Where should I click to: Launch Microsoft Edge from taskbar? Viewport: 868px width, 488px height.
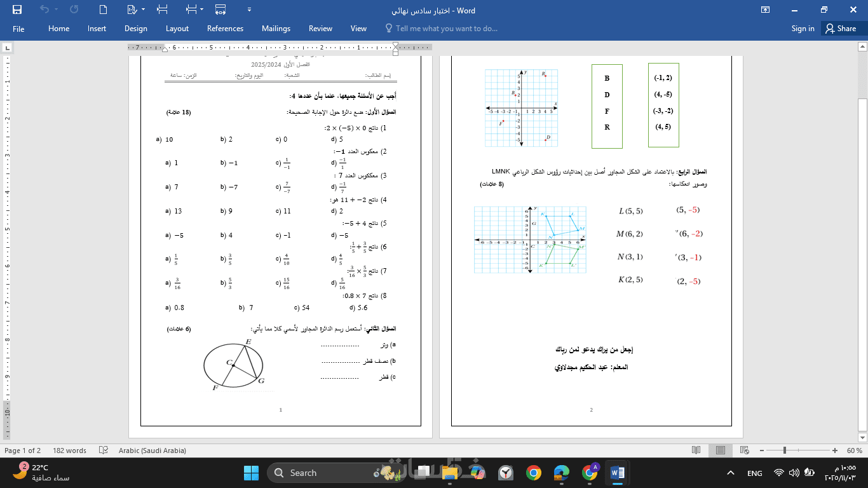(562, 473)
